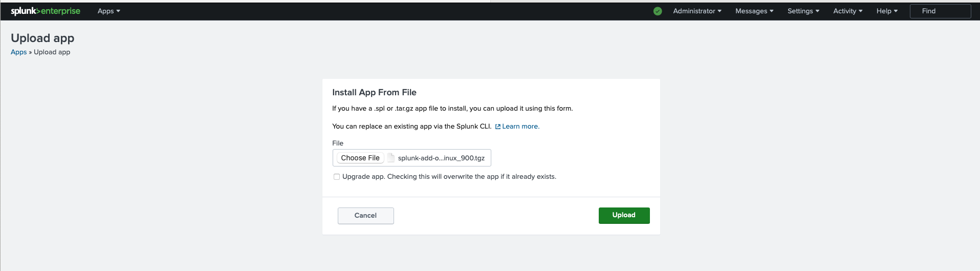Click the green health status check icon
Image resolution: width=980 pixels, height=271 pixels.
click(658, 11)
